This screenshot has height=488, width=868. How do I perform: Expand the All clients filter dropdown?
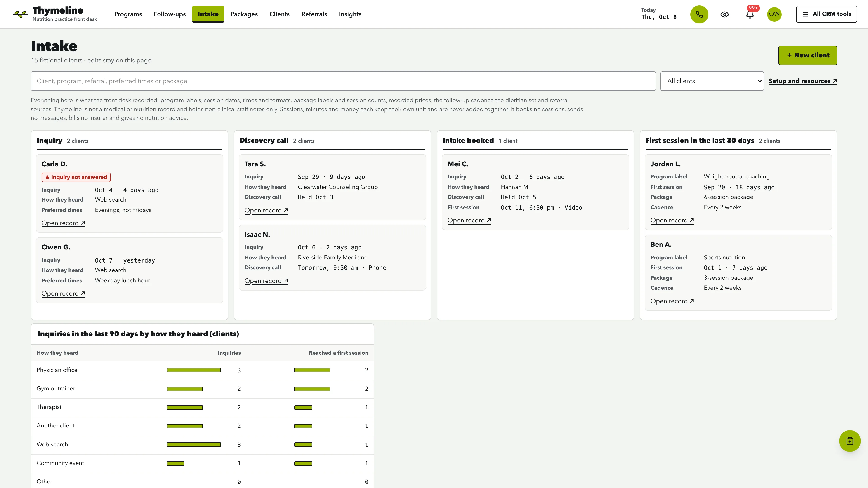(712, 81)
